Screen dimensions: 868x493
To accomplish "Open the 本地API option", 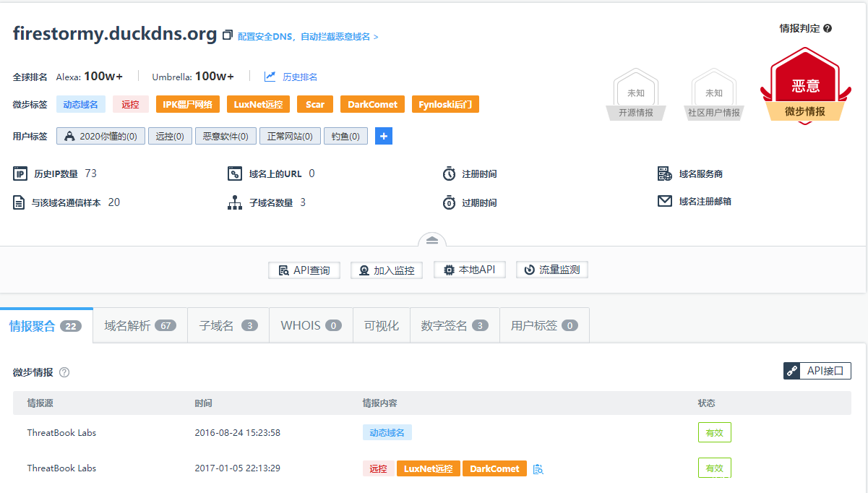I will pyautogui.click(x=469, y=270).
